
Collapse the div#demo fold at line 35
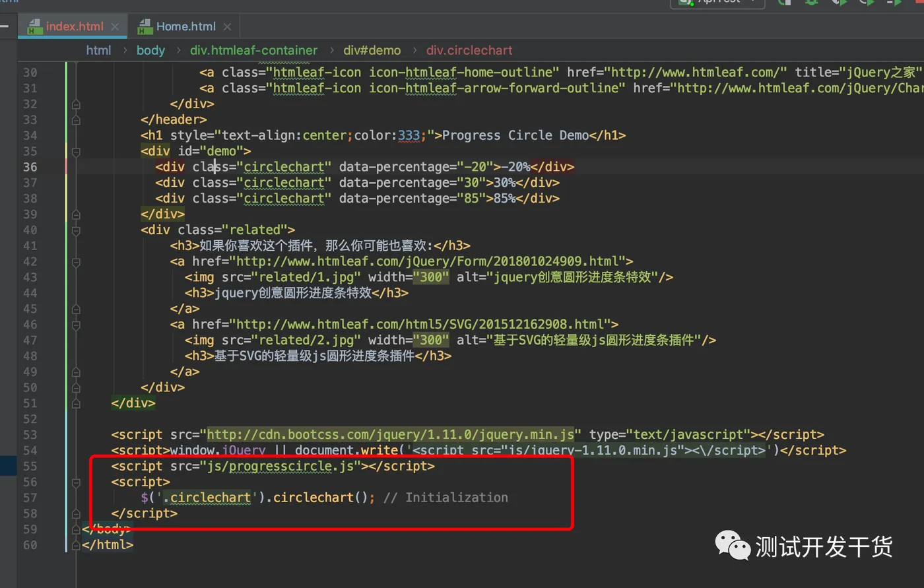coord(76,151)
